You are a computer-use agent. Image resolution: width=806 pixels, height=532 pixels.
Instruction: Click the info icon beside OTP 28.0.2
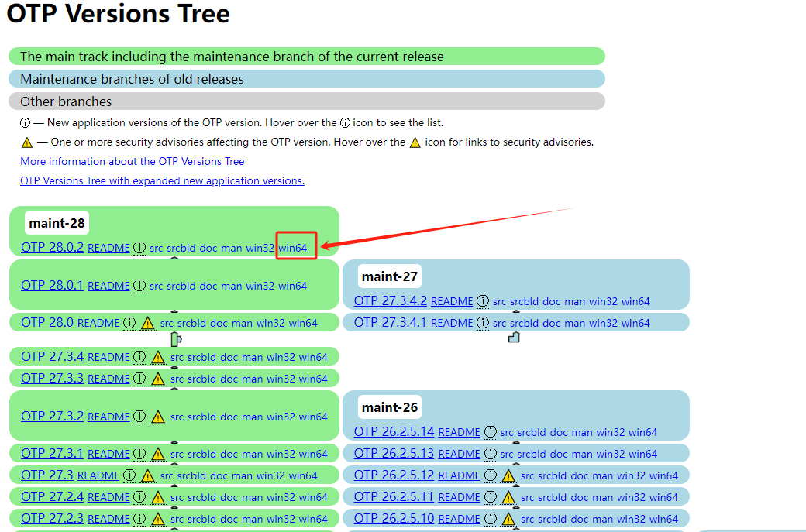coord(139,248)
